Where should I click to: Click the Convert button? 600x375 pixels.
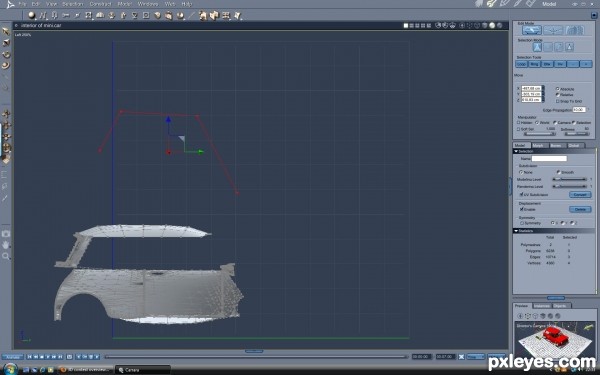coord(580,194)
